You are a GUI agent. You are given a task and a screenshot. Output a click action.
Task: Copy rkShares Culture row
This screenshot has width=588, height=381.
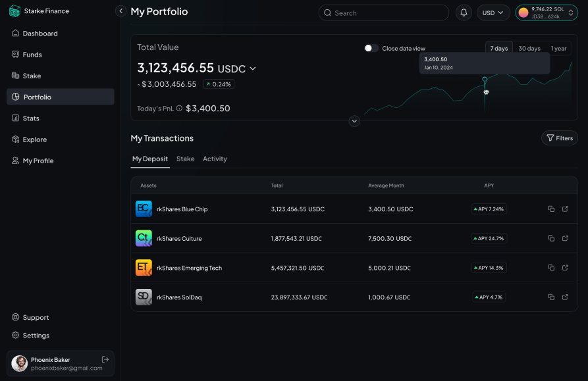551,238
